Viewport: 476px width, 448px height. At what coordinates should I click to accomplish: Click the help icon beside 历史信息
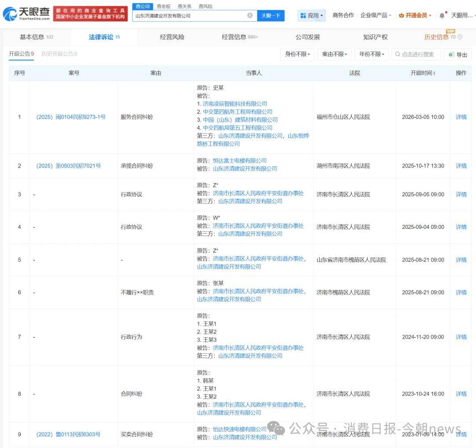tap(460, 37)
